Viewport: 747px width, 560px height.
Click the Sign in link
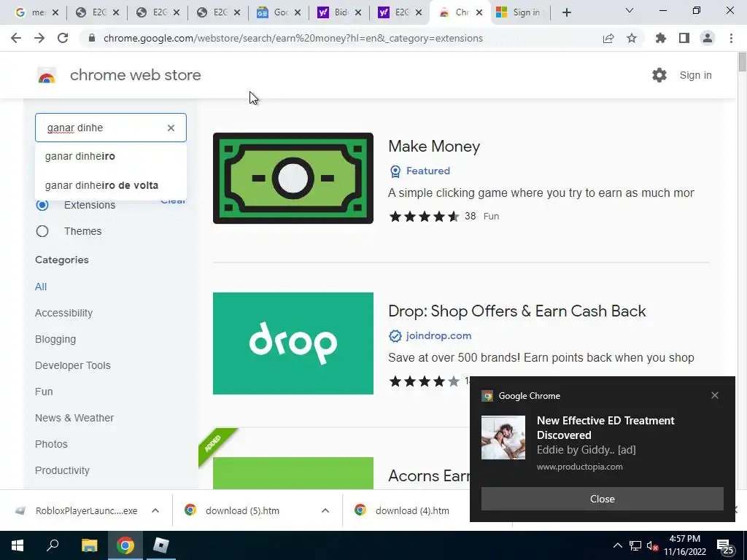tap(695, 75)
